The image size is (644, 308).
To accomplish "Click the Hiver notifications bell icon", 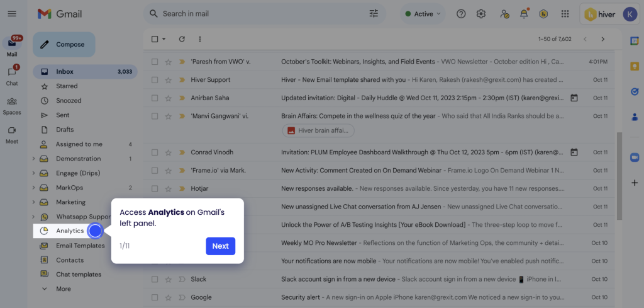I will tap(523, 14).
